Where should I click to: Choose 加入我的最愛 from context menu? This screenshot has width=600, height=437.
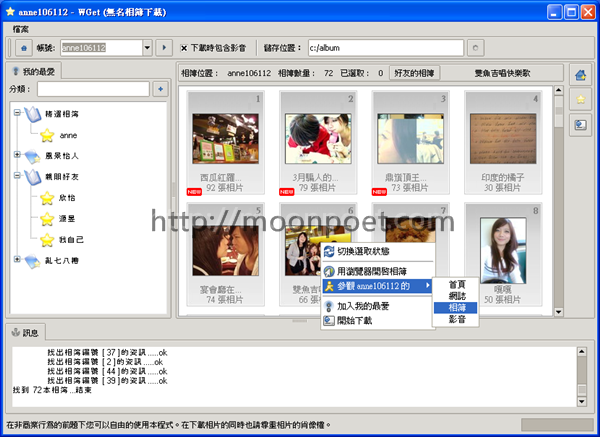pos(378,306)
